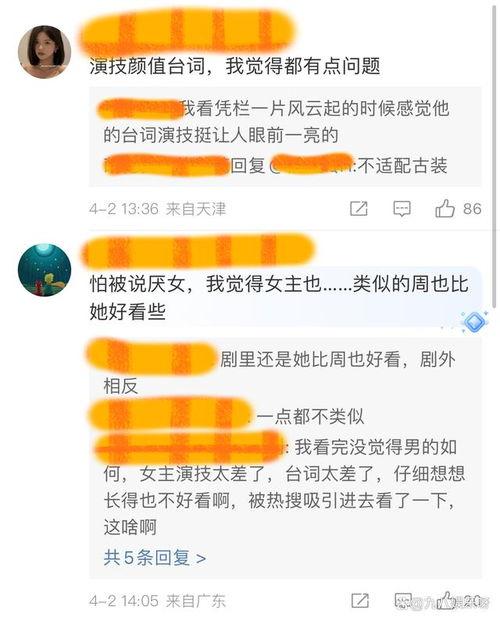Tap the long reply mentioning 女主演技太差了

pos(281,487)
